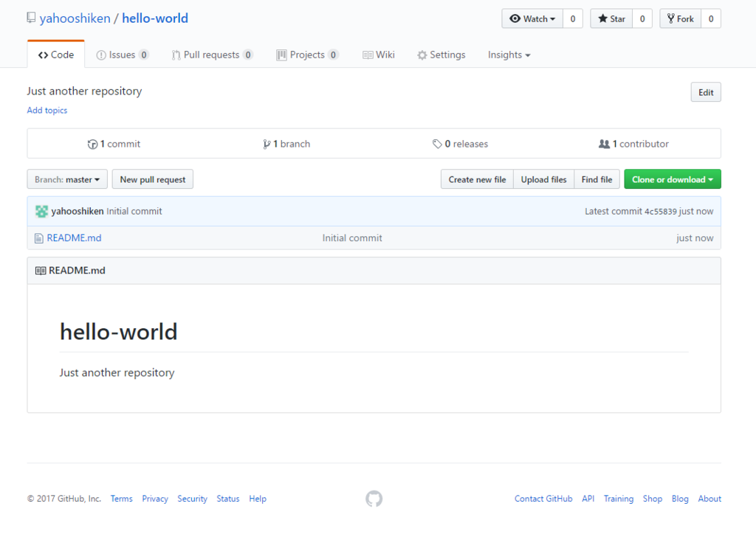
Task: Expand the Insights dropdown tab
Action: pyautogui.click(x=509, y=55)
